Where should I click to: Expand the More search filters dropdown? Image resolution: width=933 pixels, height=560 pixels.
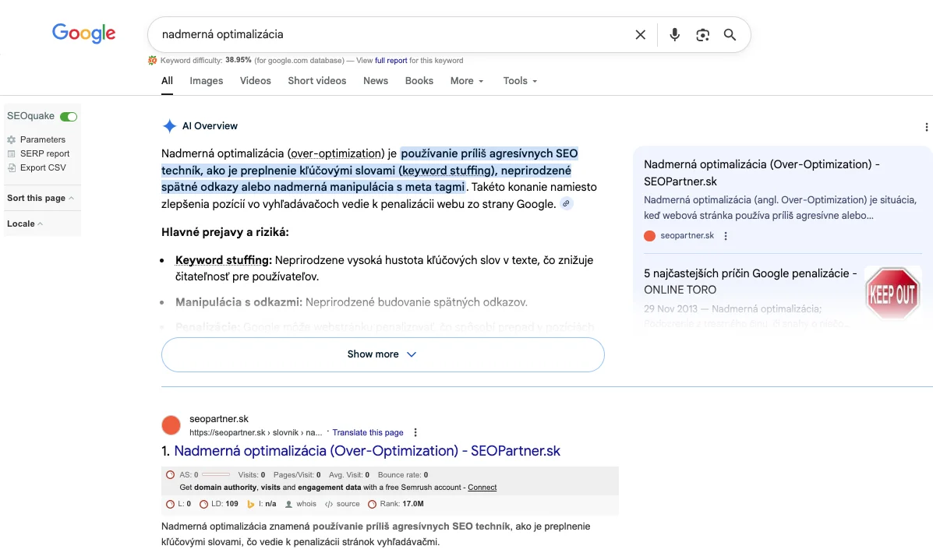(466, 81)
